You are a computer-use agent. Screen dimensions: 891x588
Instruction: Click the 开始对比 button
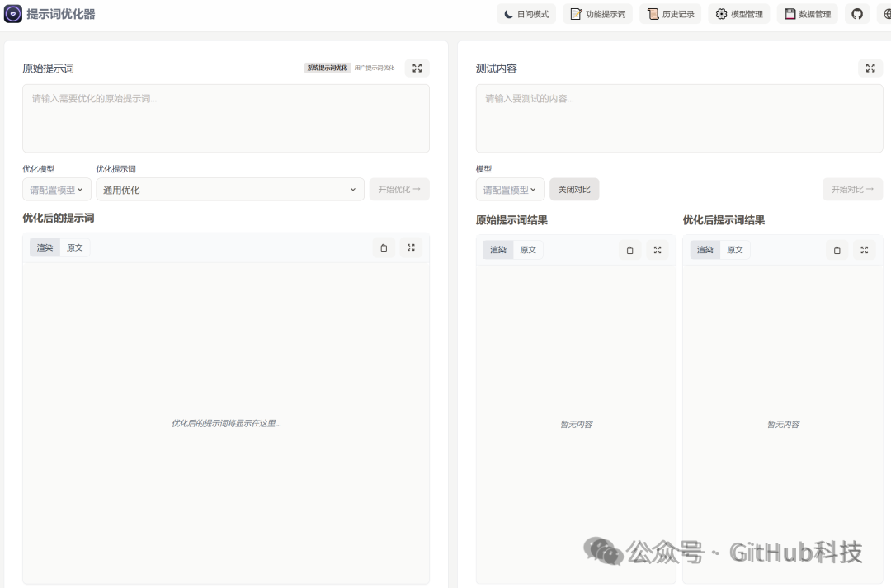click(x=852, y=189)
